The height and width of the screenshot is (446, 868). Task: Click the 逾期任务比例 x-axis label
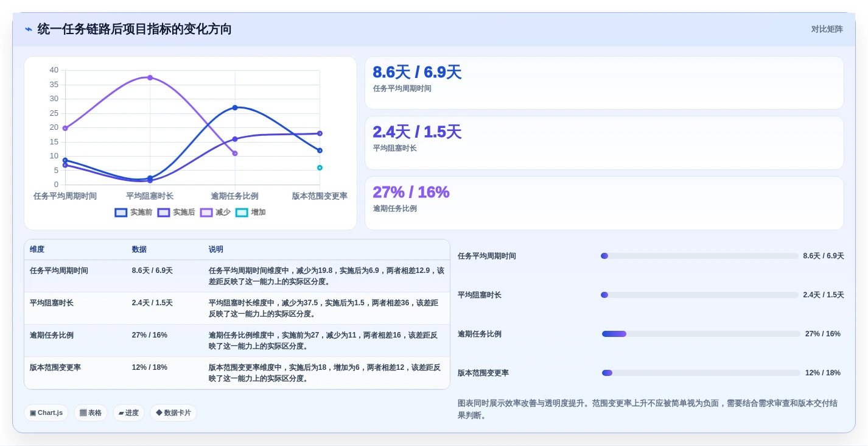pyautogui.click(x=235, y=196)
